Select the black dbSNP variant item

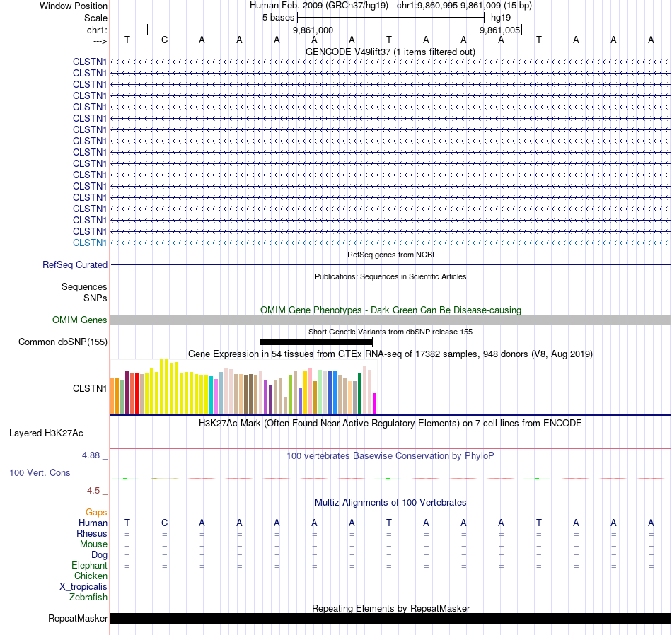pyautogui.click(x=316, y=342)
